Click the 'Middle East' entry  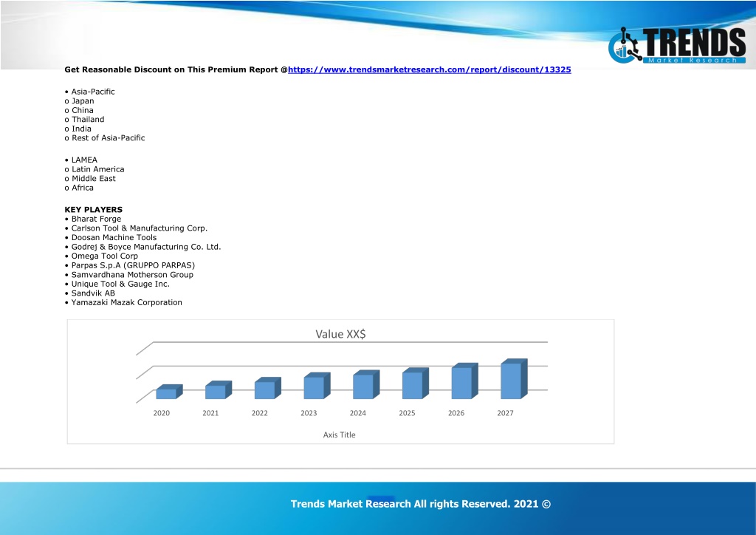94,179
